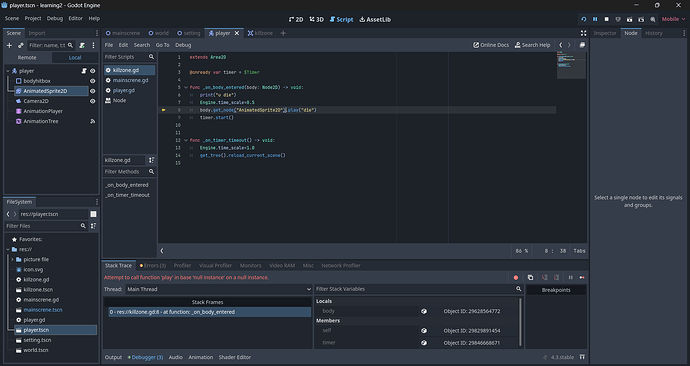Select the killzone.gd:8 stack frame

[209, 312]
